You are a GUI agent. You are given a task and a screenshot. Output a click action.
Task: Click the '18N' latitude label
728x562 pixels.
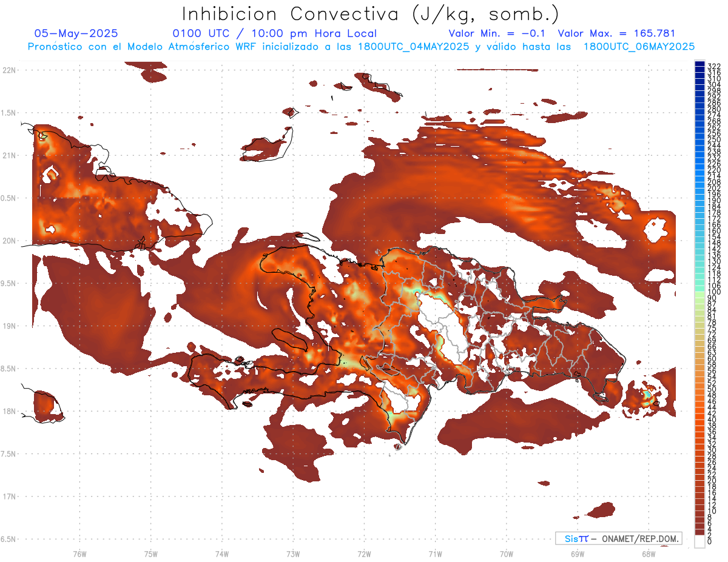pyautogui.click(x=10, y=411)
